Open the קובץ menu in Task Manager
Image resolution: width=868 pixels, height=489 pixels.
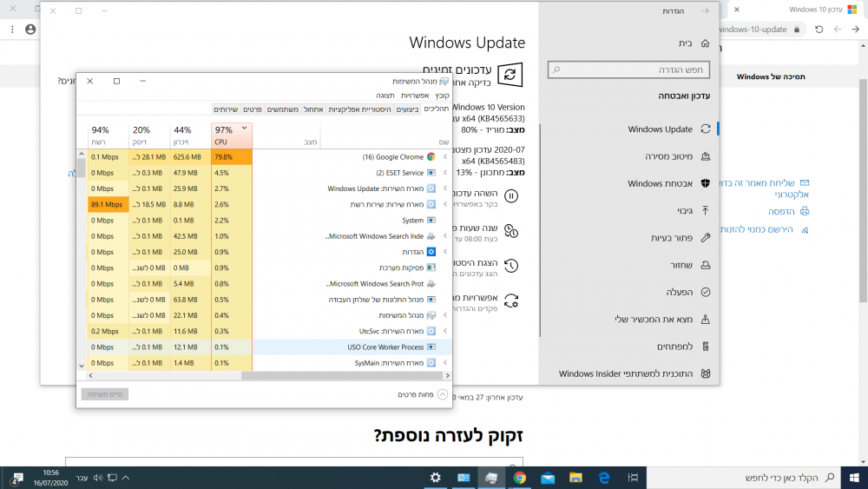click(x=443, y=96)
